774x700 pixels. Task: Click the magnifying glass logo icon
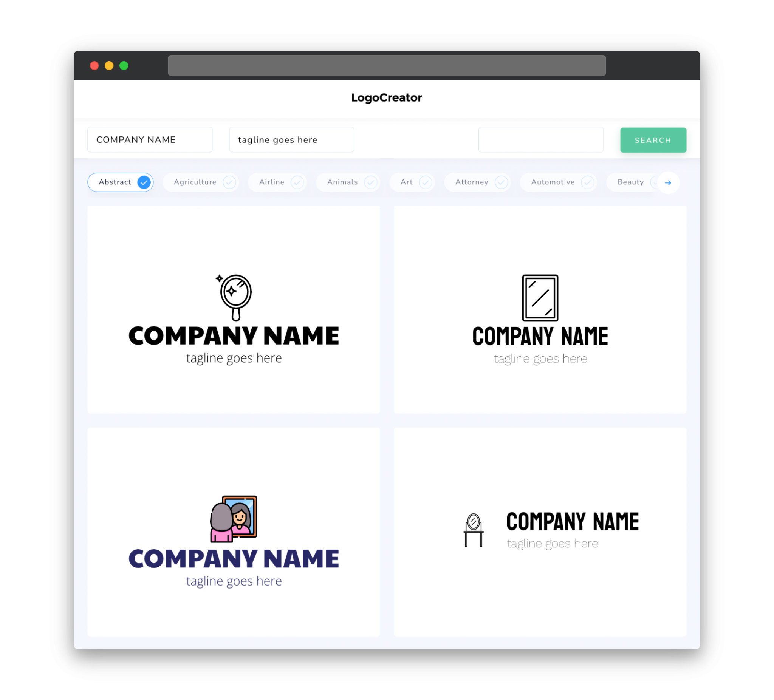coord(234,295)
